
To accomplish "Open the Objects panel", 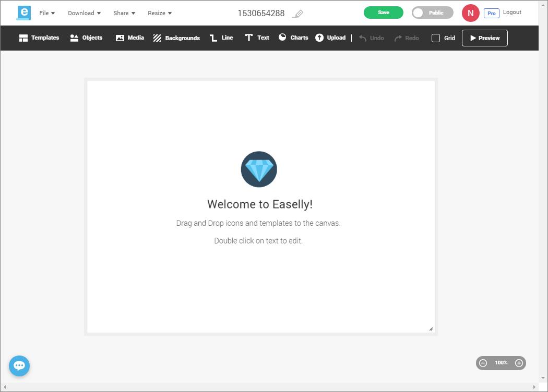I will tap(86, 38).
